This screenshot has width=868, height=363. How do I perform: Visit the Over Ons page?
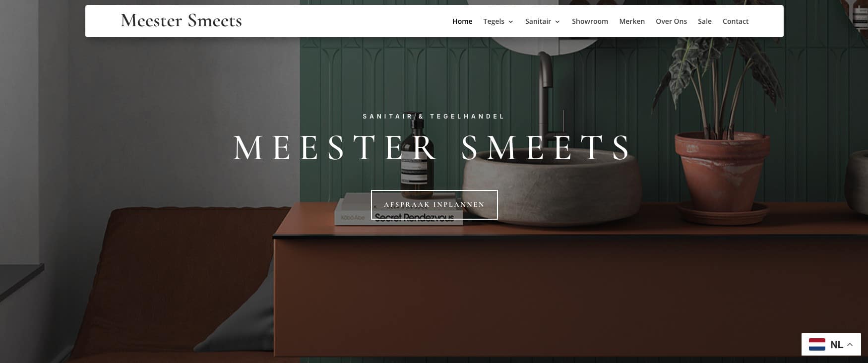(671, 21)
